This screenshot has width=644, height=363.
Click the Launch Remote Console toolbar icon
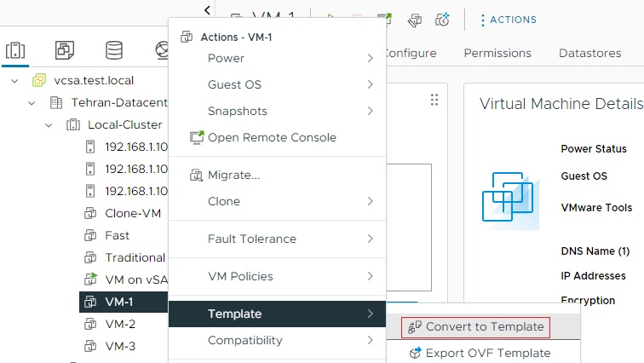tap(385, 19)
